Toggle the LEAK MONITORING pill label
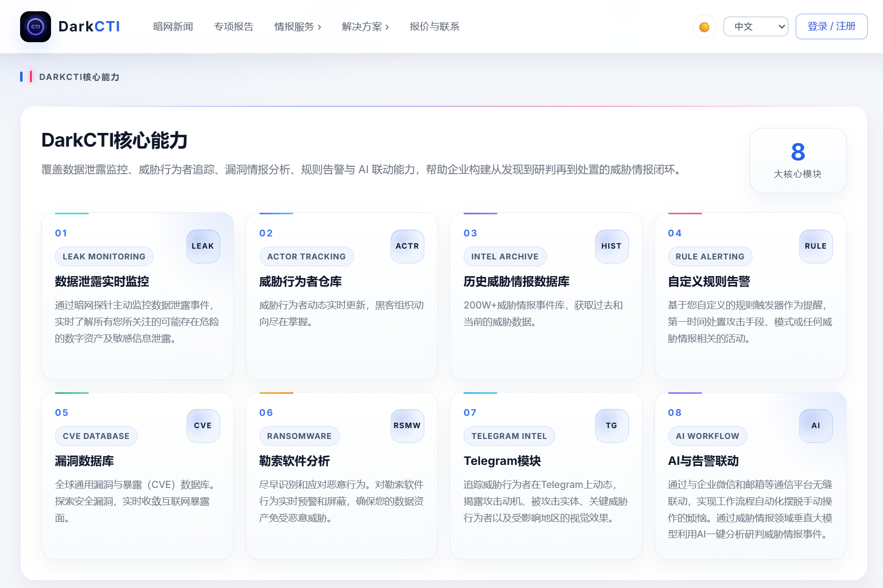 click(104, 256)
